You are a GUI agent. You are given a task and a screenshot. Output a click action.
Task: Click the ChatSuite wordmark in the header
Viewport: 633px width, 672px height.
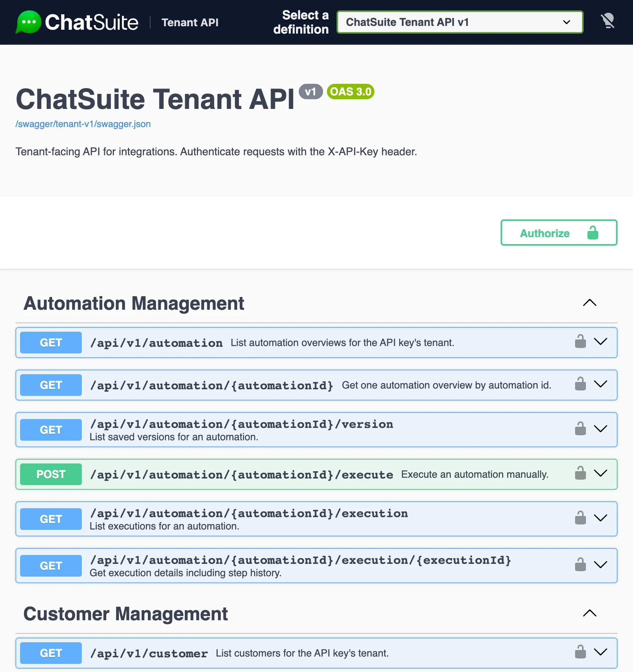[x=91, y=22]
